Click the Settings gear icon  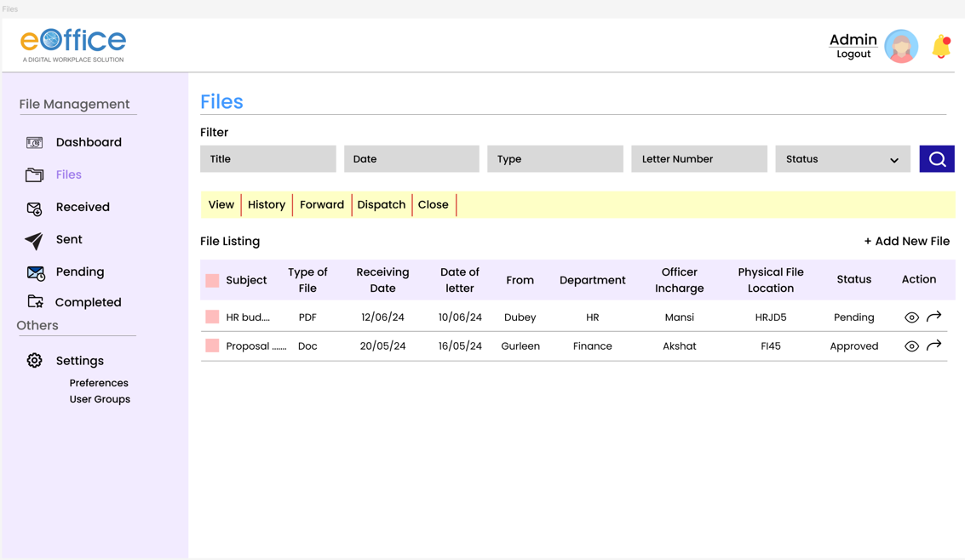[34, 361]
